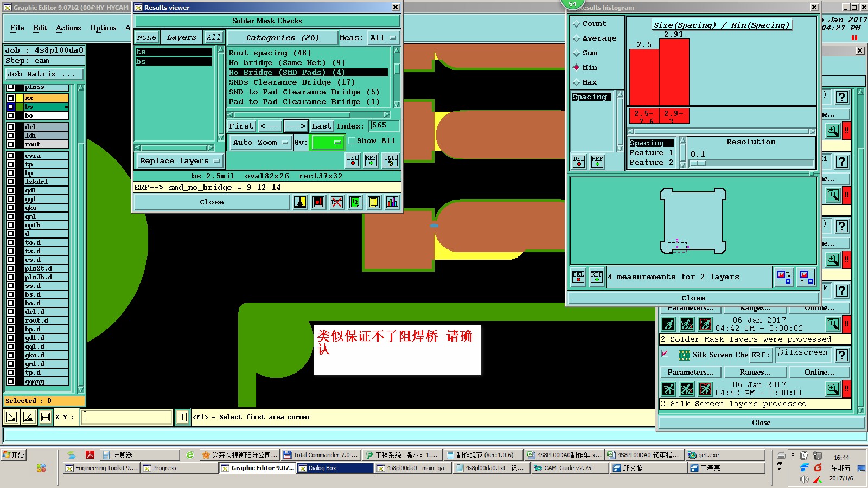The width and height of the screenshot is (868, 488).
Task: Open the Options menu
Action: click(103, 28)
